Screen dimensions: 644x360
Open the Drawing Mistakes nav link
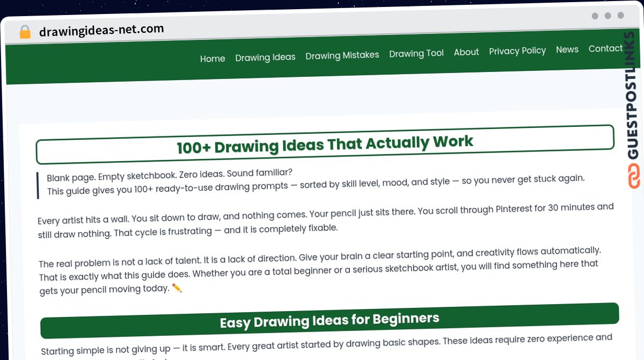pos(342,55)
